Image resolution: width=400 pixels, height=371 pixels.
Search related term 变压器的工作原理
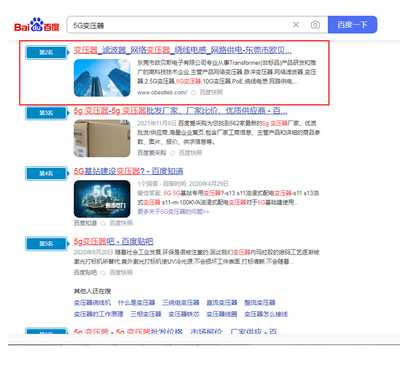click(99, 314)
